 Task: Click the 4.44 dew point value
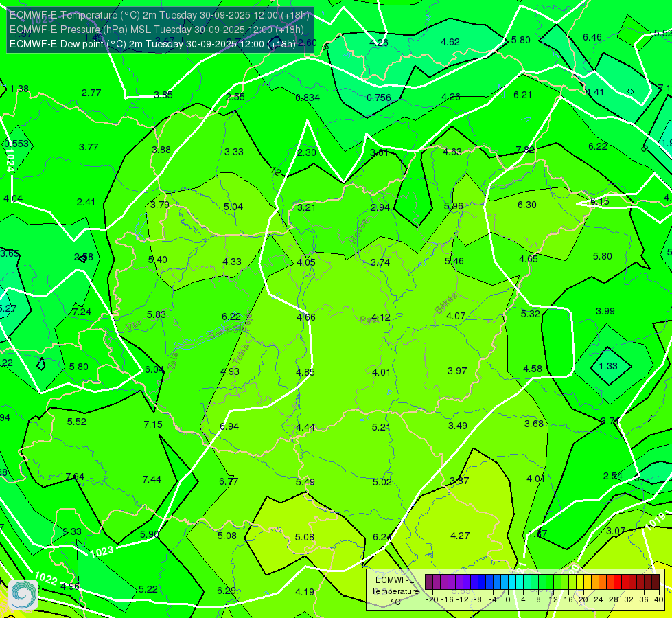[x=305, y=428]
